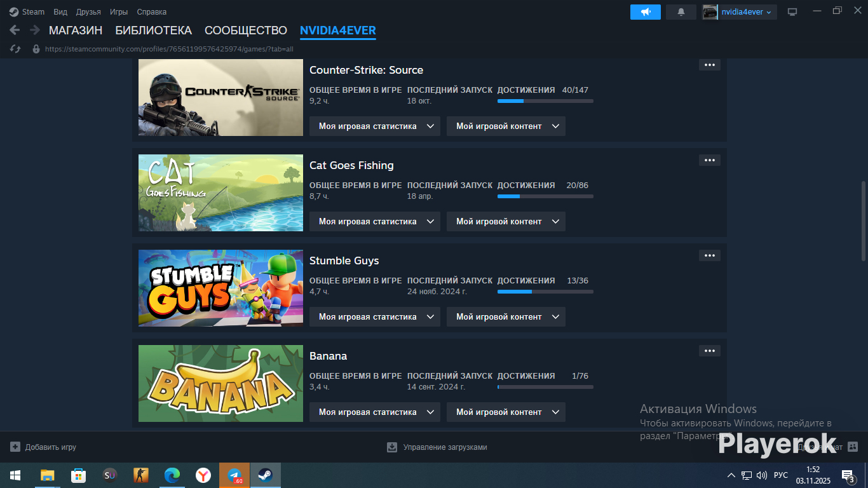Expand Моя игровая статистика for Stumble Guys
This screenshot has height=488, width=868.
click(x=375, y=316)
